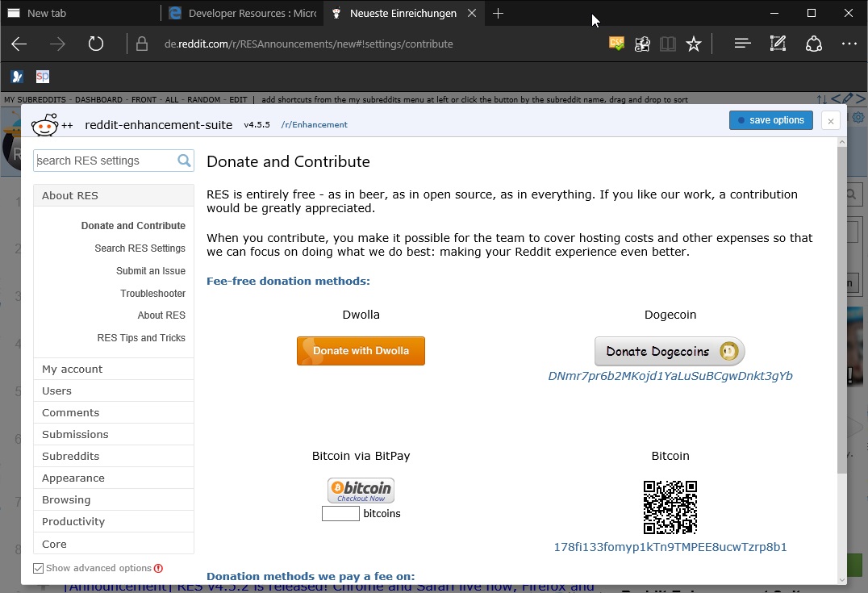
Task: Click the scrollbar up arrow
Action: [x=842, y=142]
